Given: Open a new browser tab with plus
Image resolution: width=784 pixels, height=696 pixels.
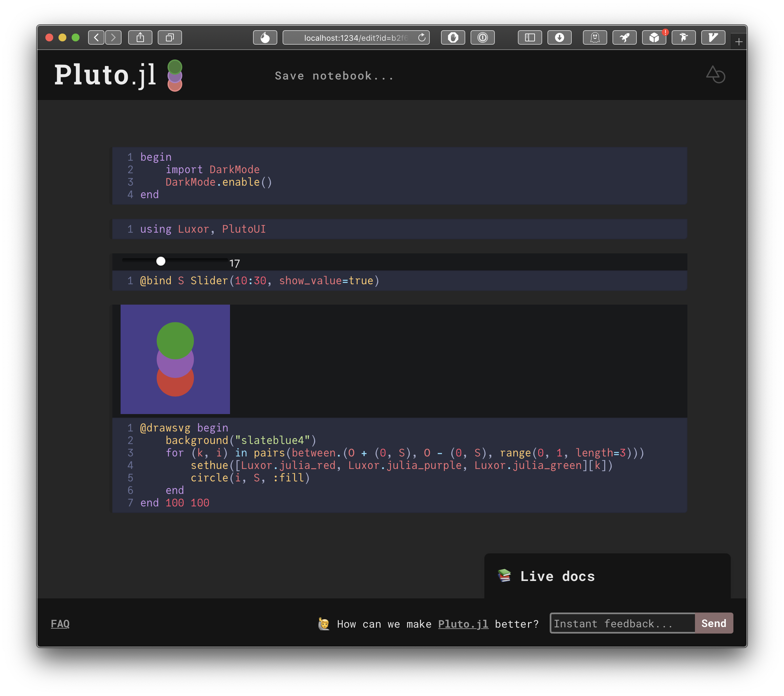Looking at the screenshot, I should coord(739,41).
